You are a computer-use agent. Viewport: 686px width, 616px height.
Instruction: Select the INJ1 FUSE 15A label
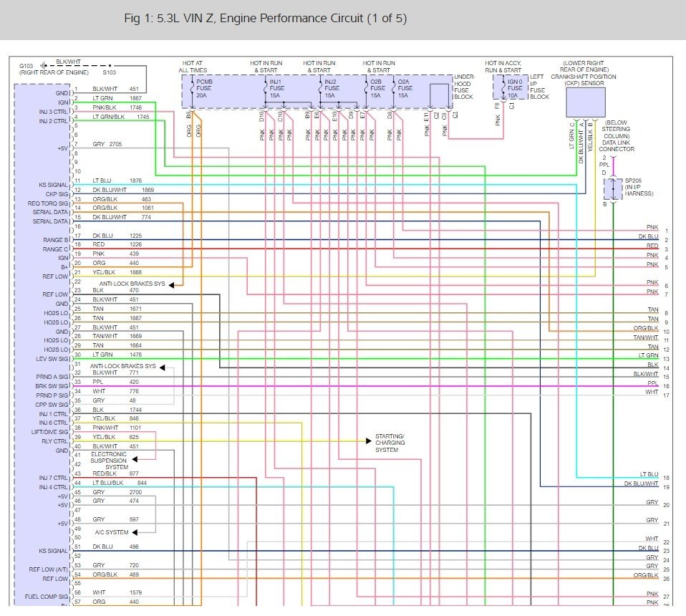tap(277, 88)
